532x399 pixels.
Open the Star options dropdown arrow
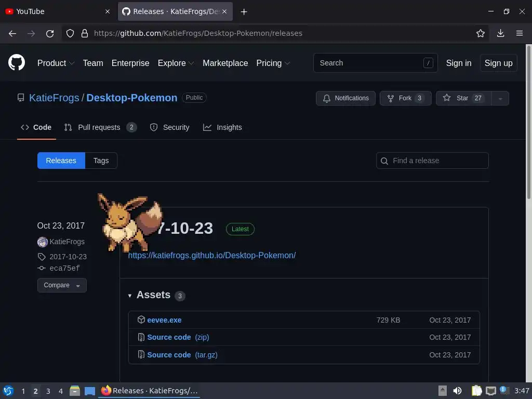coord(500,98)
